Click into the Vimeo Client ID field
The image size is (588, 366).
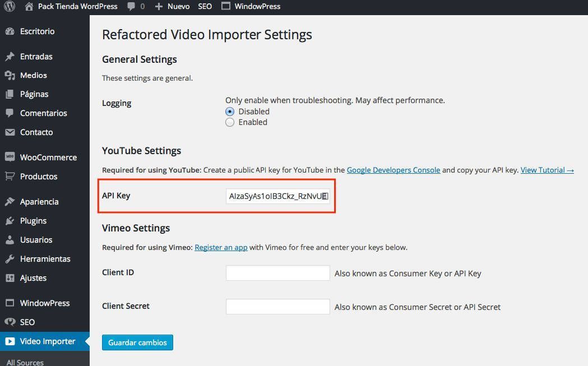point(278,273)
